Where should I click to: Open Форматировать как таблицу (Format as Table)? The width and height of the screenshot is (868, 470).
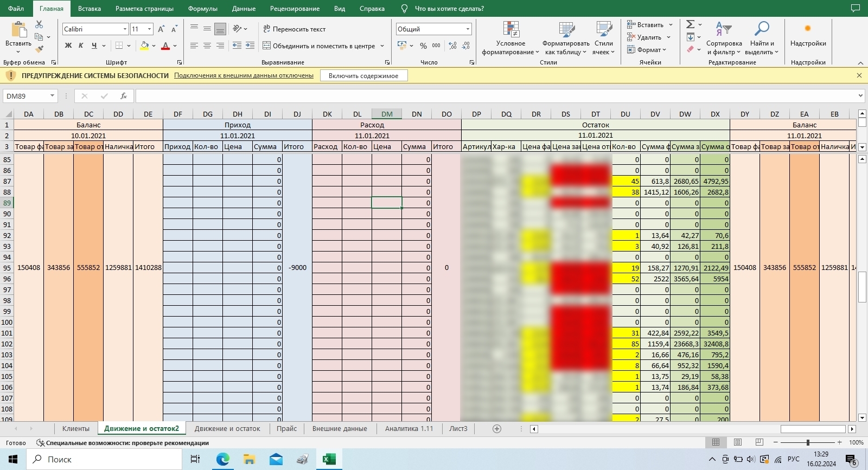pyautogui.click(x=566, y=38)
